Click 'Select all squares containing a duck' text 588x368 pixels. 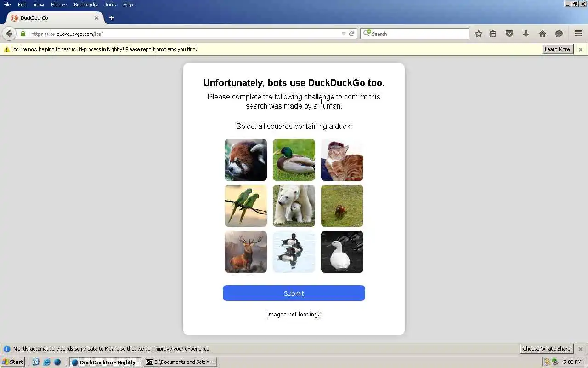[294, 126]
